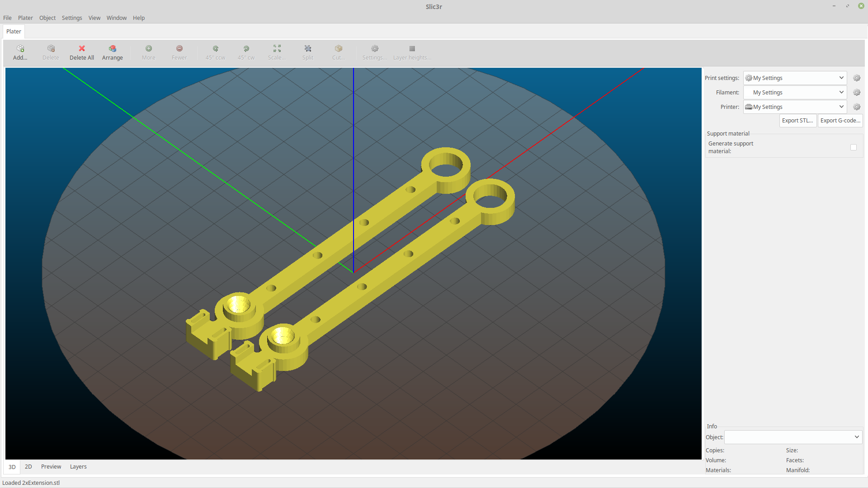Open the Info Object dropdown
The image size is (868, 488).
(x=793, y=437)
